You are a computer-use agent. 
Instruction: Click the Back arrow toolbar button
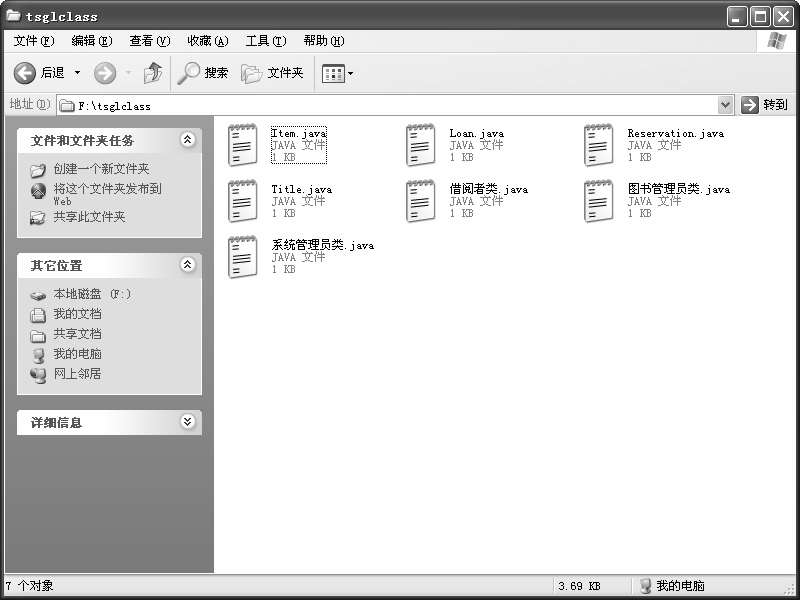coord(27,73)
